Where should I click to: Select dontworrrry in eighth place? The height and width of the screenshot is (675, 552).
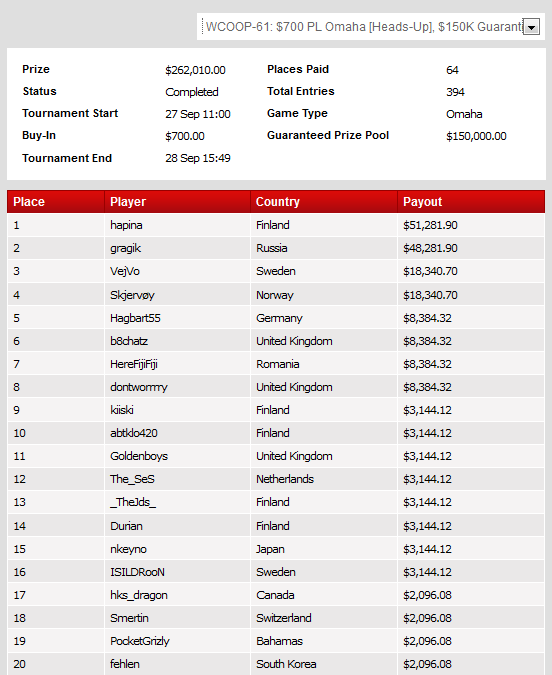click(x=139, y=387)
